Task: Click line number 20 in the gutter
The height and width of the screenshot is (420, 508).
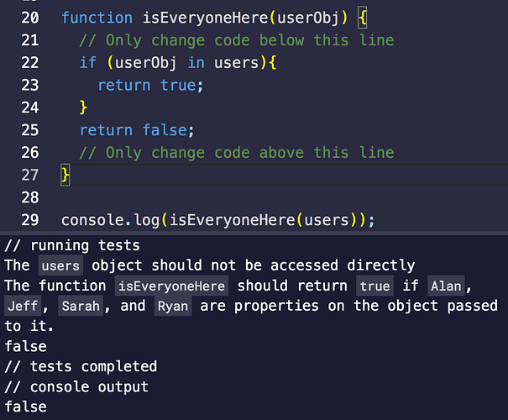Action: point(29,18)
